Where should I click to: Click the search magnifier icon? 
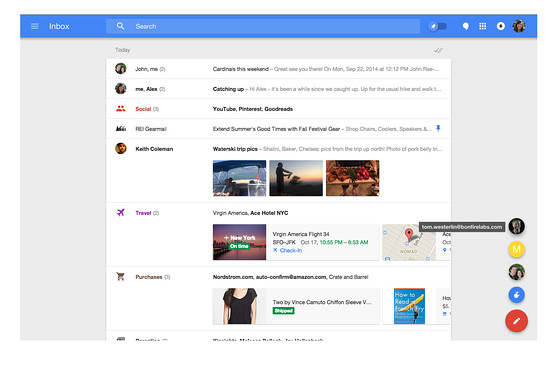point(120,26)
